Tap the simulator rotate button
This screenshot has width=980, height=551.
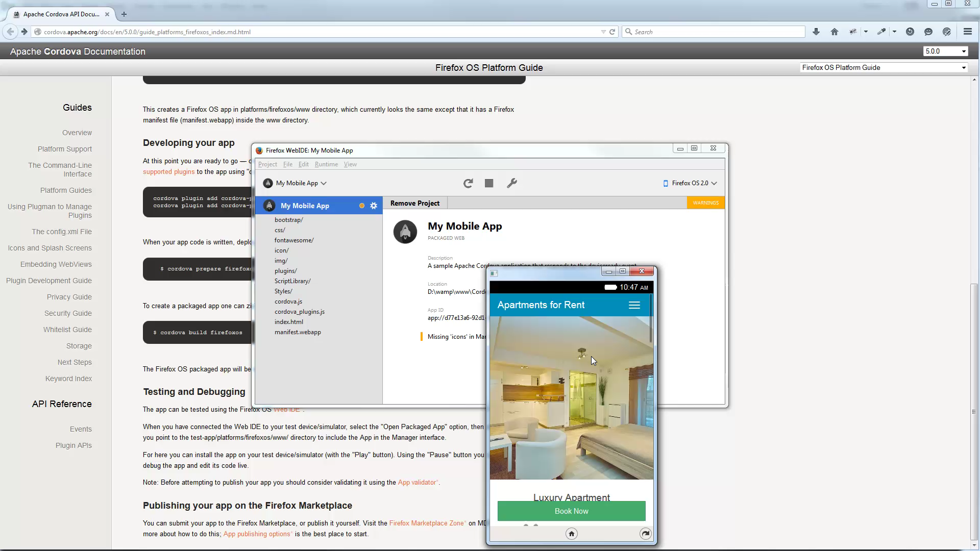[x=646, y=534]
